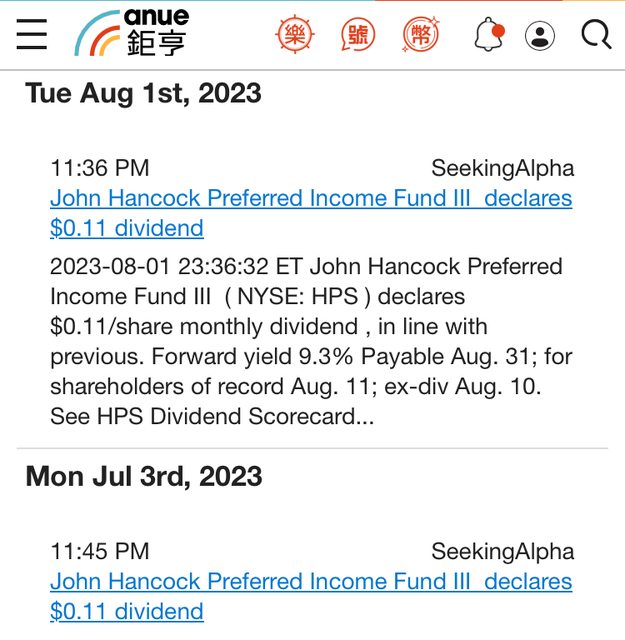
Task: Click the 'See HPS Dividend Scorecard...' text
Action: pos(212,417)
